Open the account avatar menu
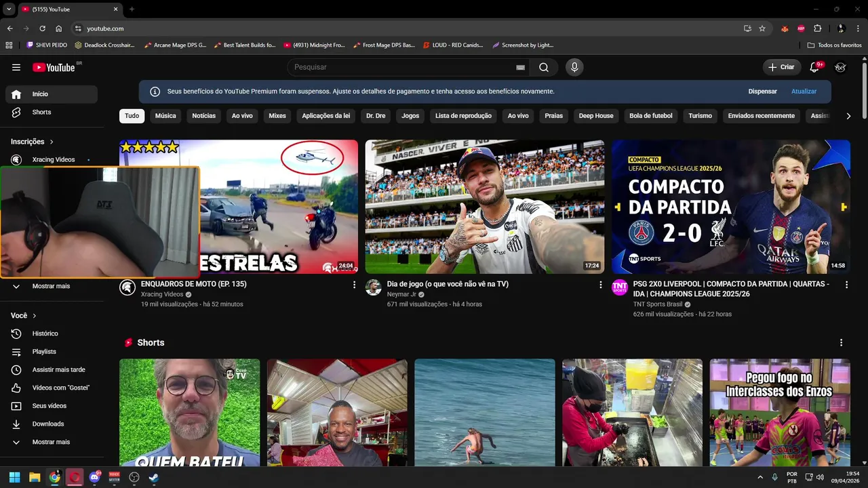The width and height of the screenshot is (868, 488). coord(840,67)
